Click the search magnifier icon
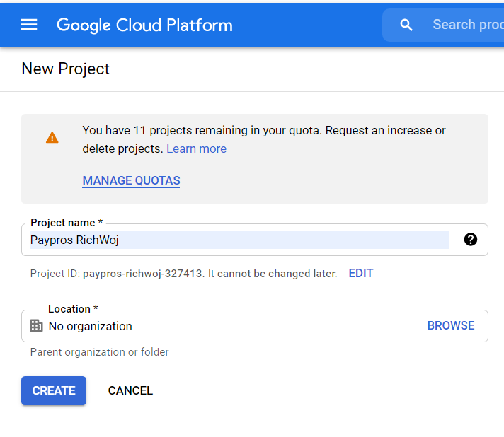The width and height of the screenshot is (504, 437). pos(406,25)
